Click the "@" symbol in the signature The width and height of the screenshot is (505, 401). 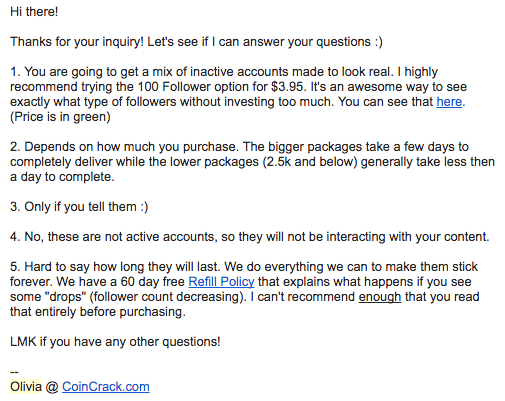[x=52, y=387]
